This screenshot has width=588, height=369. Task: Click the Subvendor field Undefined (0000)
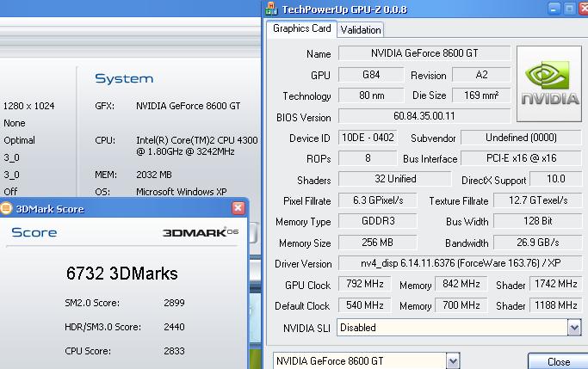pos(521,138)
